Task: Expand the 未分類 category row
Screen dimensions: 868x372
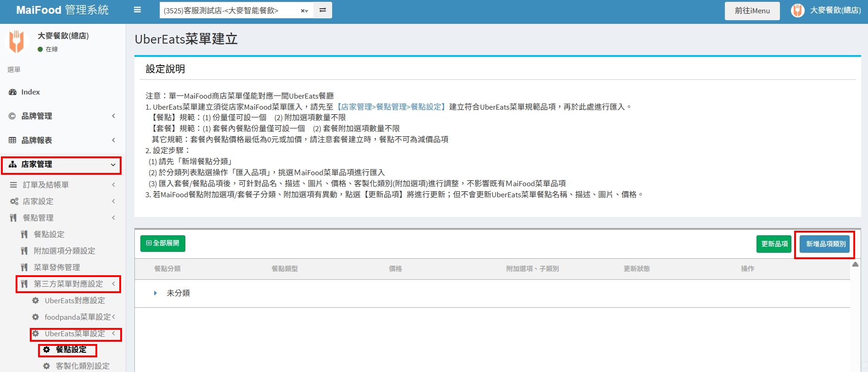Action: 156,293
